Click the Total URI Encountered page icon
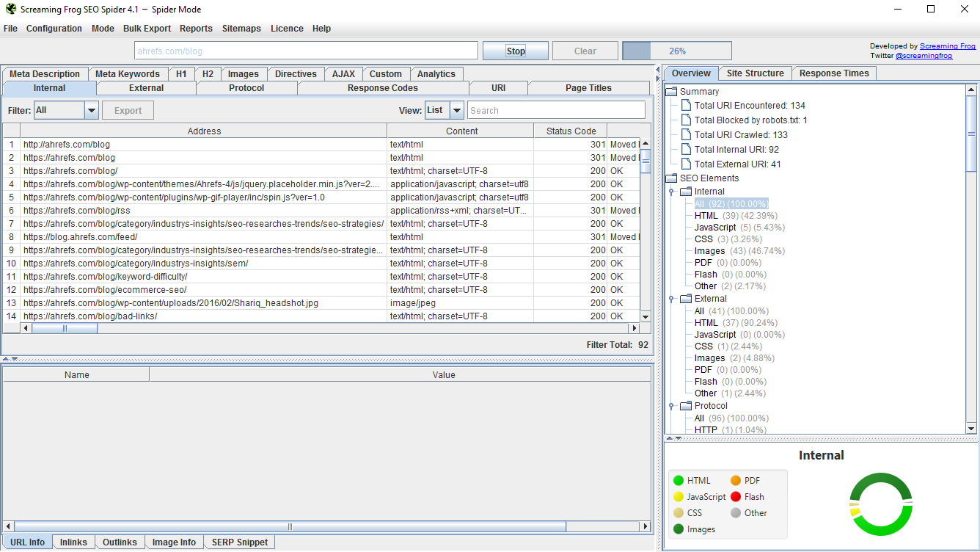 pos(686,106)
